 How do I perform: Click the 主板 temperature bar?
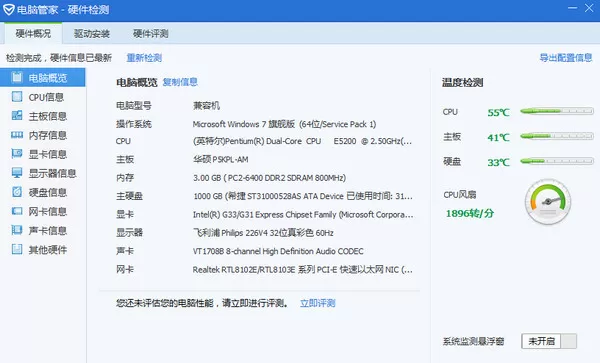click(557, 136)
